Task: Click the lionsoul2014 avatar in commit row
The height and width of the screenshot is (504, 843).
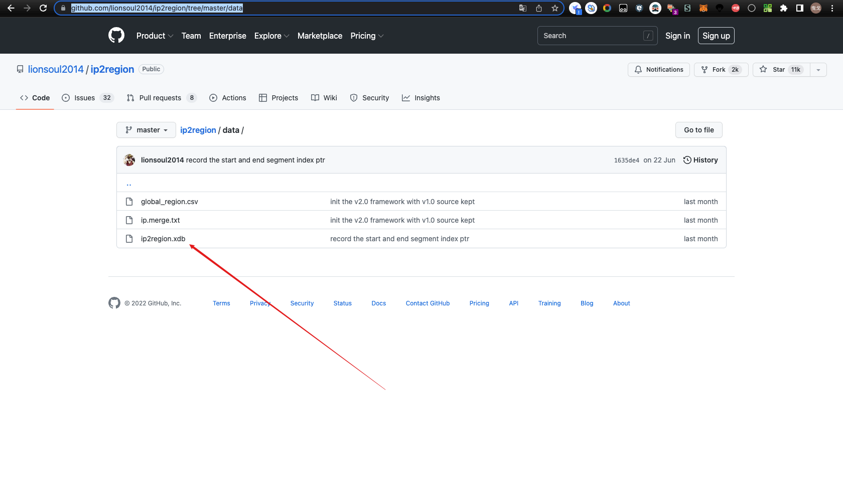Action: coord(129,160)
